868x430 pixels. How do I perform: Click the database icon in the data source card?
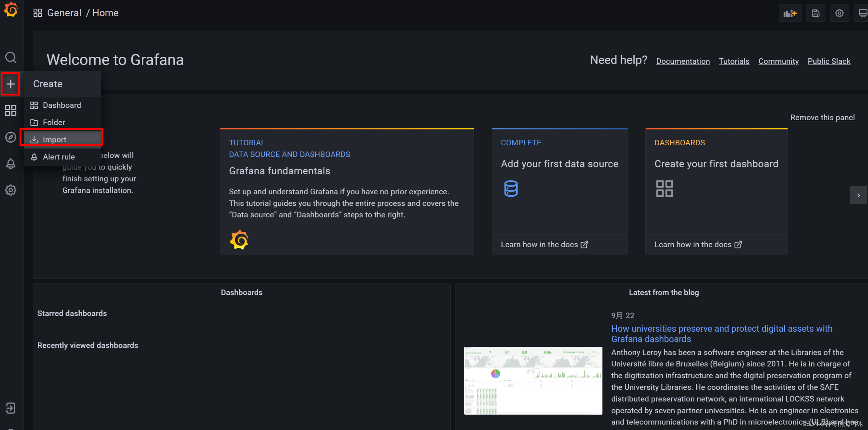coord(511,189)
